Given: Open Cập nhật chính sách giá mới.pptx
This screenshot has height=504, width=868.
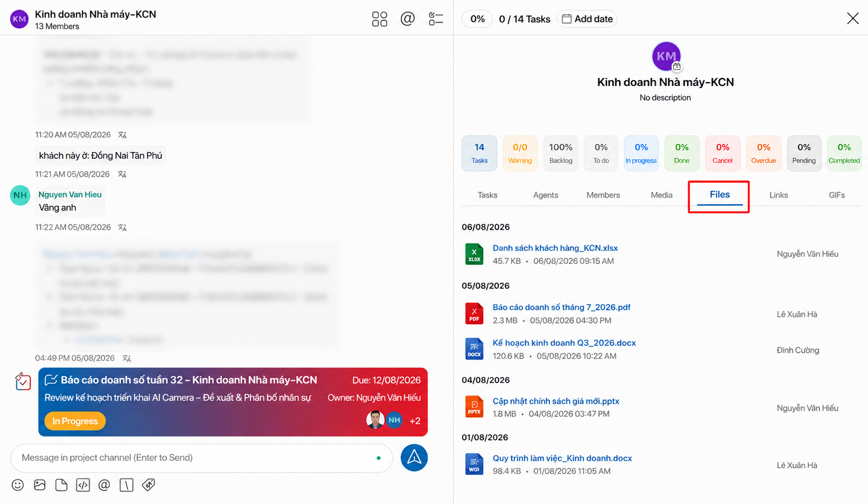Looking at the screenshot, I should coord(556,401).
